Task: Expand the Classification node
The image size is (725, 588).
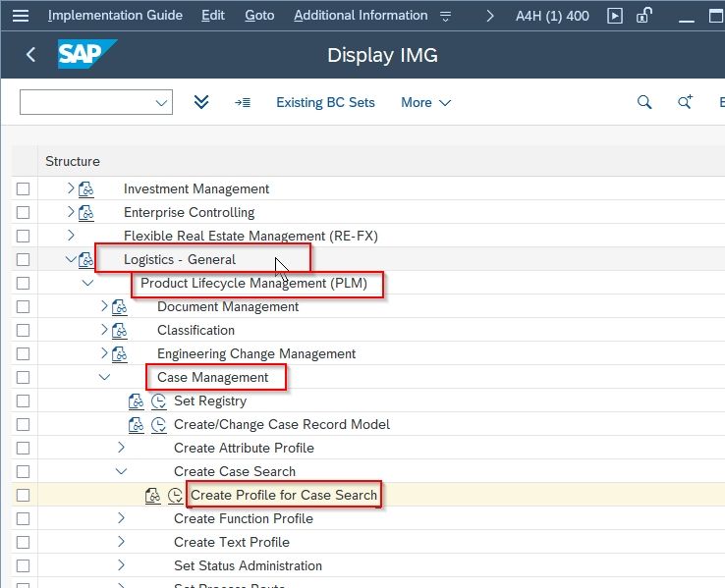Action: click(x=104, y=329)
